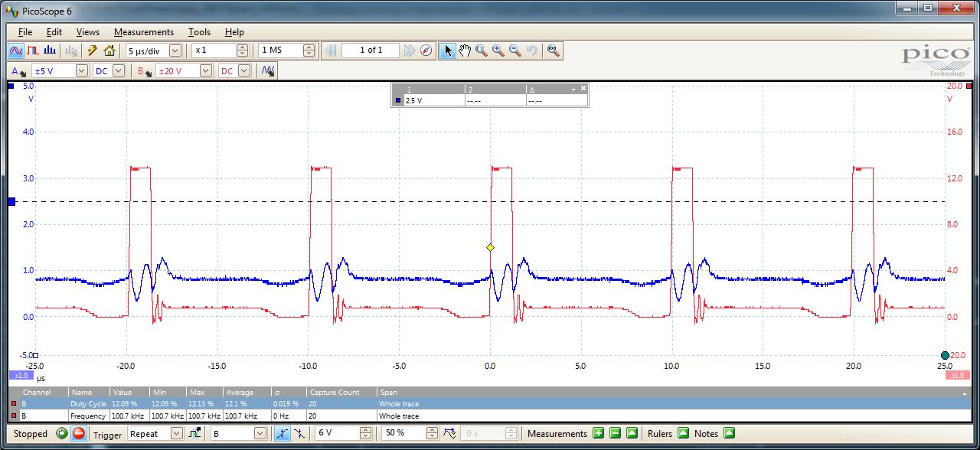The height and width of the screenshot is (450, 980).
Task: Open Channel A ±5 V range dropdown
Action: tap(81, 70)
